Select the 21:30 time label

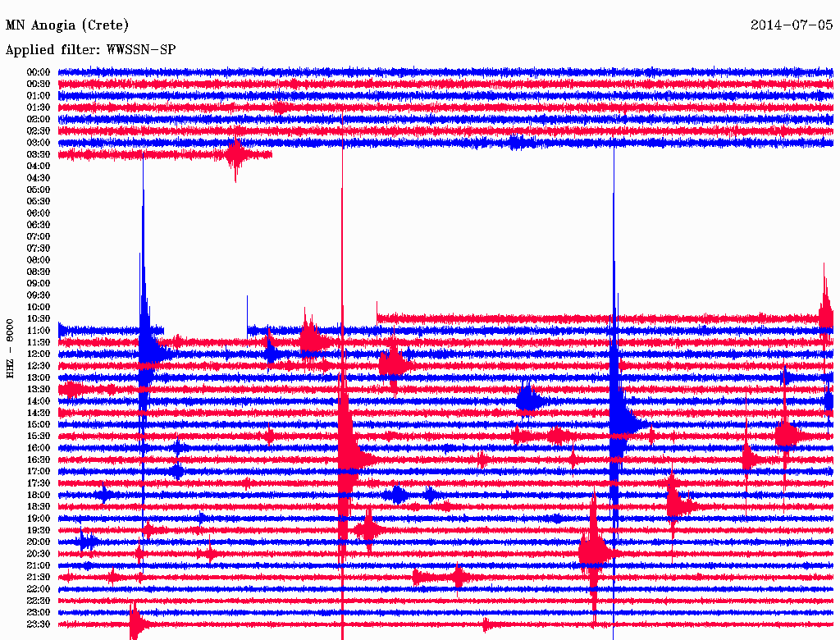click(38, 578)
